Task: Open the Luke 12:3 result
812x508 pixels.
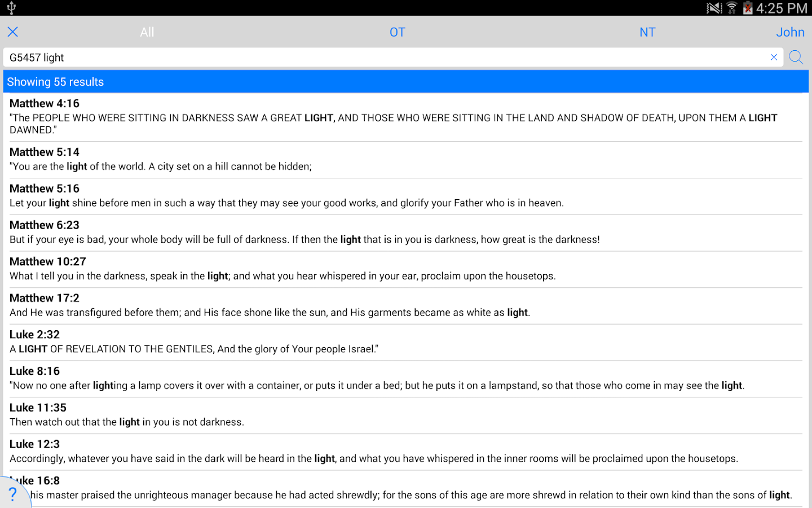Action: point(406,452)
